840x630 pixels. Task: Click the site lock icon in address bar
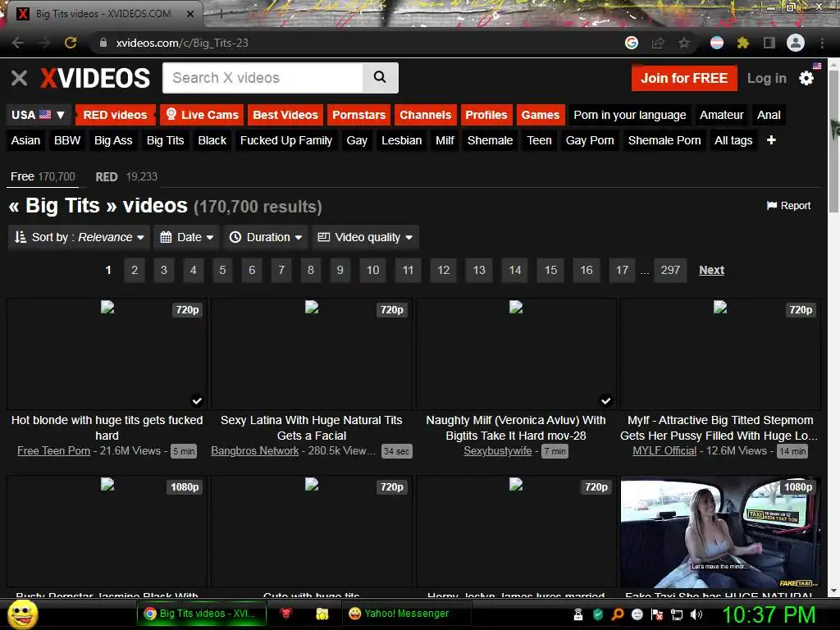tap(103, 43)
